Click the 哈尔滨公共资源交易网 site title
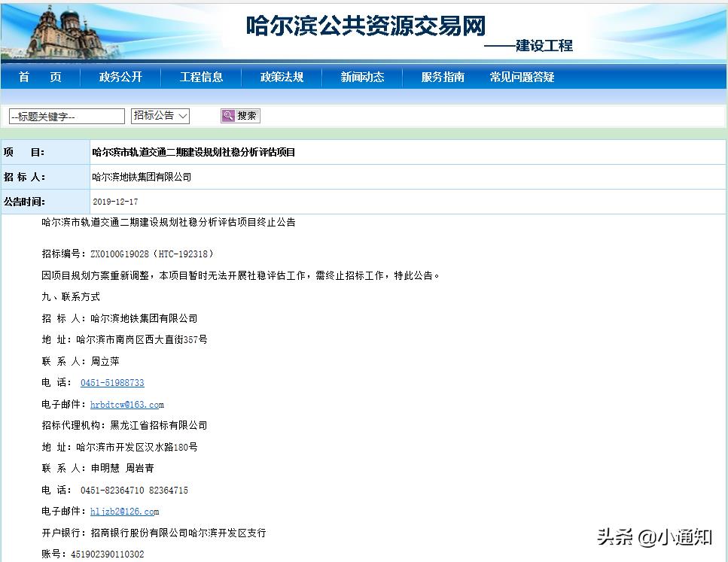The image size is (728, 562). click(x=366, y=25)
